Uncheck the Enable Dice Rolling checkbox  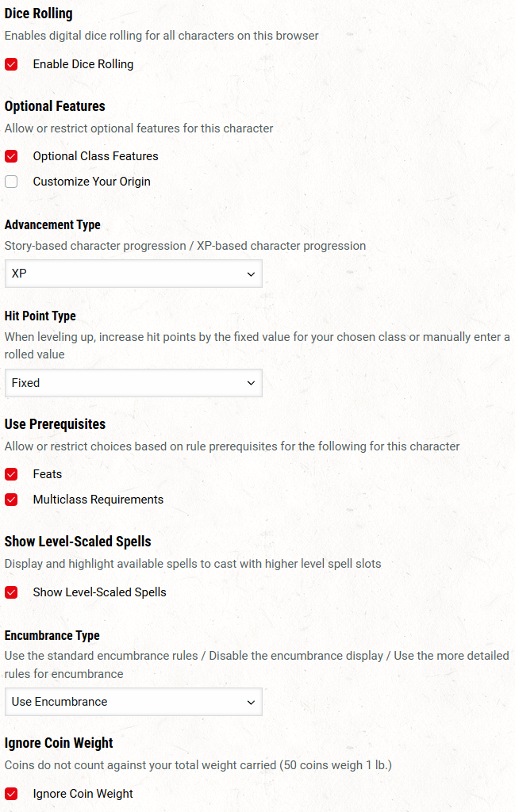(11, 64)
